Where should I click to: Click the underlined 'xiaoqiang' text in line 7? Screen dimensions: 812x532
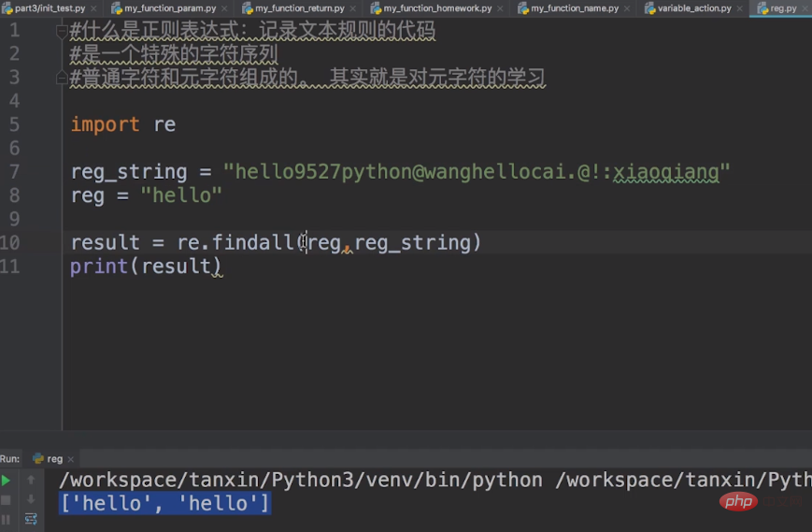tap(666, 172)
